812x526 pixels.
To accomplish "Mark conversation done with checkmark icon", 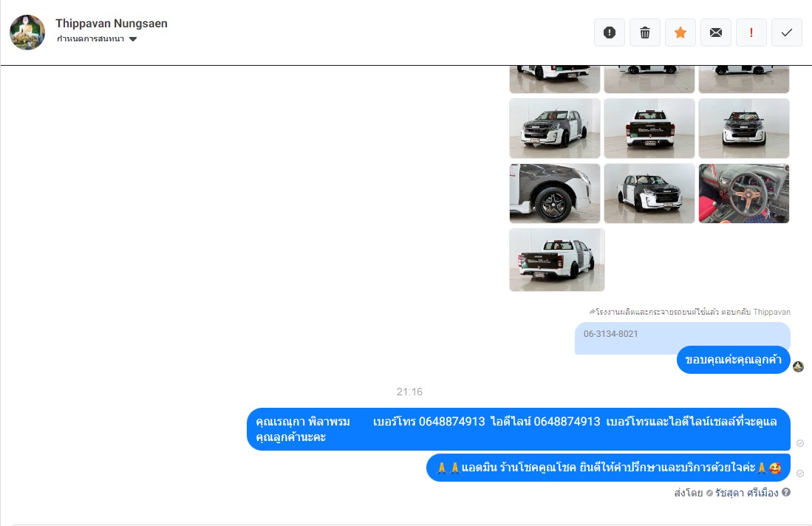I will click(787, 33).
